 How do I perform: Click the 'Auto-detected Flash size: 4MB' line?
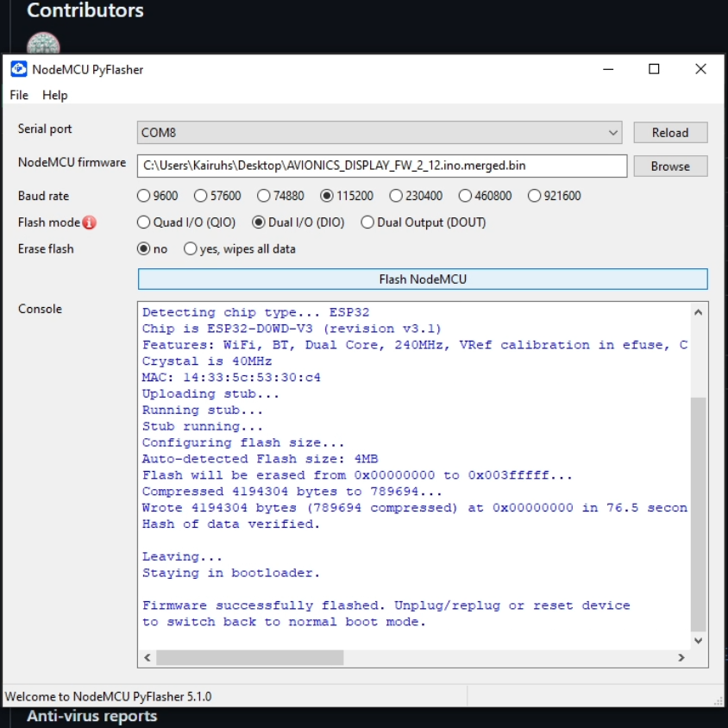(260, 459)
